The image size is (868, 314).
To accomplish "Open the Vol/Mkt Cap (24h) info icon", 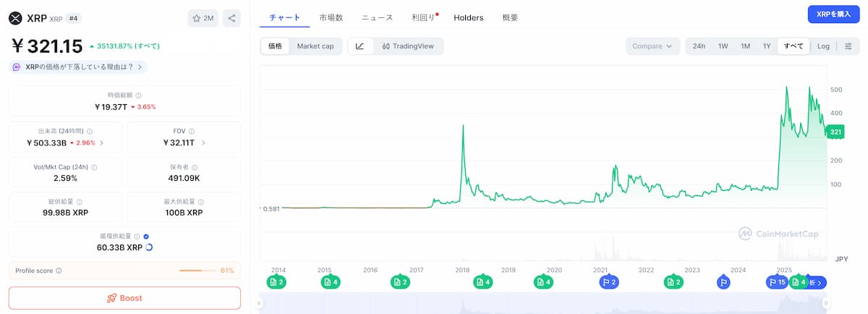I will point(94,166).
